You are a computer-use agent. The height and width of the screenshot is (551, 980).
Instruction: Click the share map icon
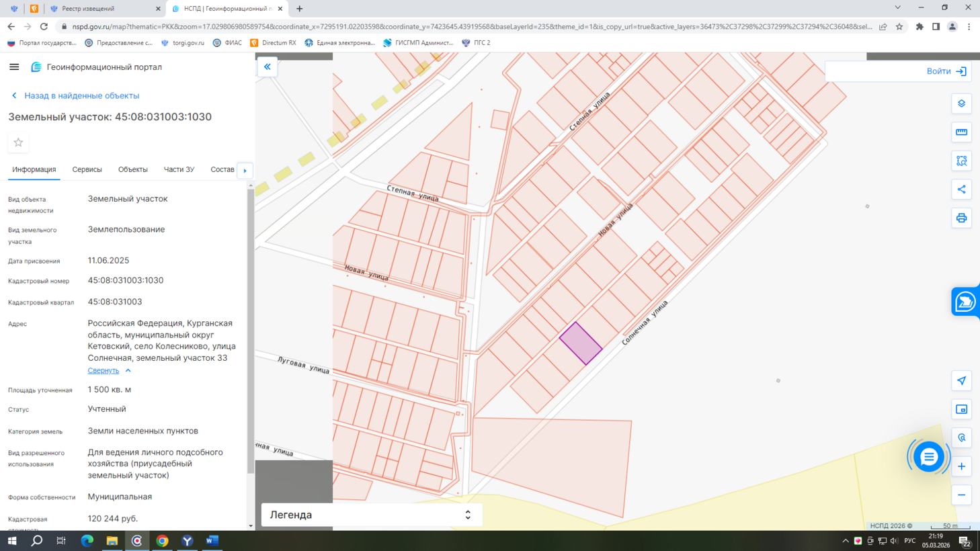click(961, 189)
